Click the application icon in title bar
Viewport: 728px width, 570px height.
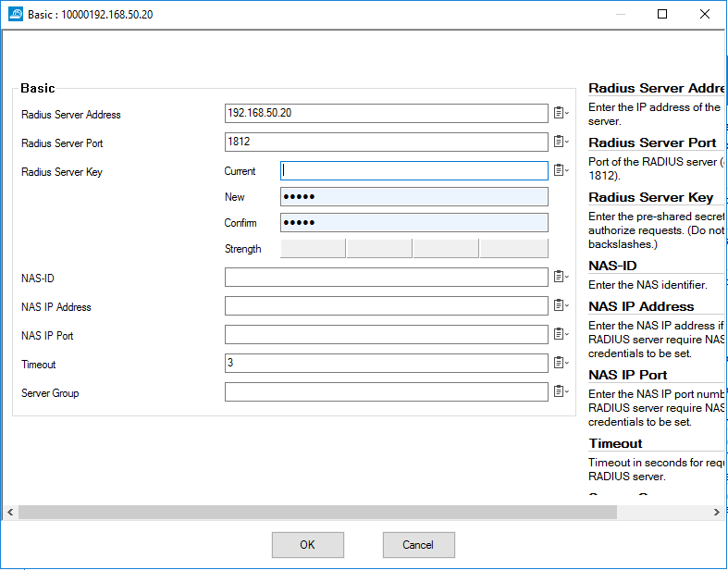pos(16,14)
